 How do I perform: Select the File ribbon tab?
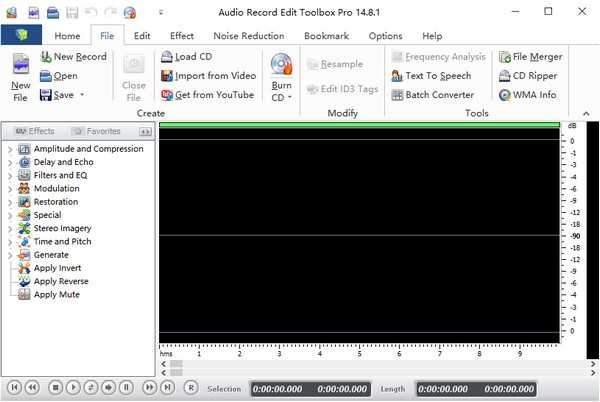[x=107, y=36]
